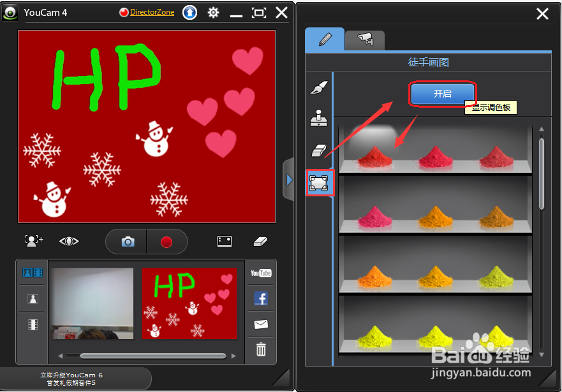Share the selected media on Facebook
Viewport: 562px width, 392px height.
(261, 298)
